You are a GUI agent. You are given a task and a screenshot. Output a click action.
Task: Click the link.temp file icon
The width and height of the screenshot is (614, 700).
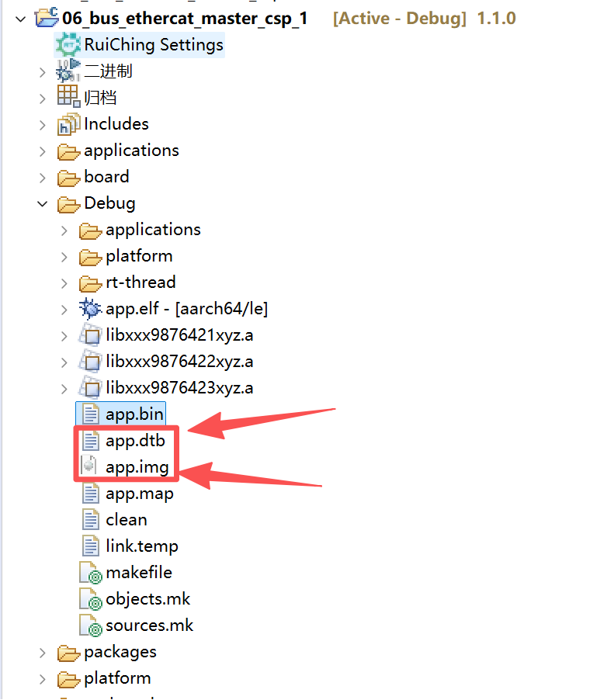(91, 546)
